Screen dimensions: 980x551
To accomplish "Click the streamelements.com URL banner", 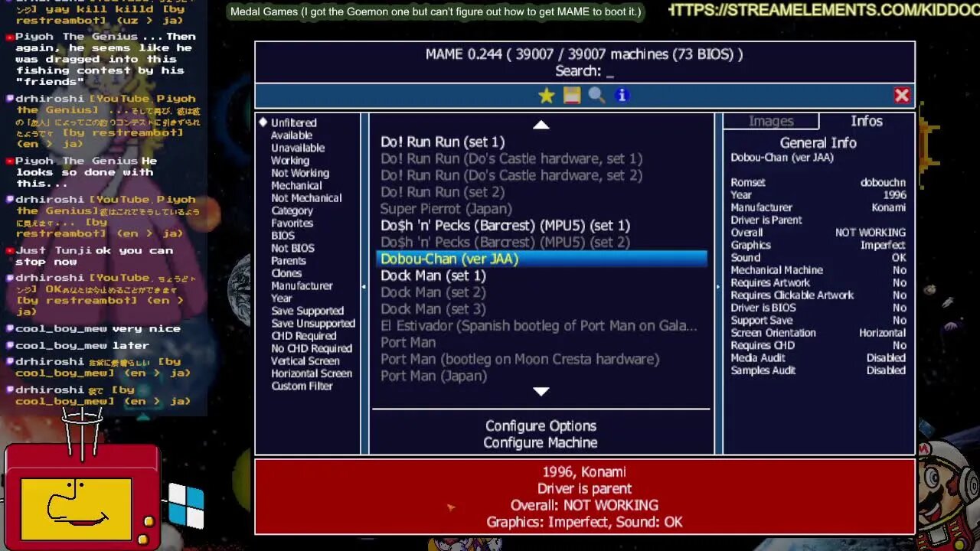I will coord(824,11).
